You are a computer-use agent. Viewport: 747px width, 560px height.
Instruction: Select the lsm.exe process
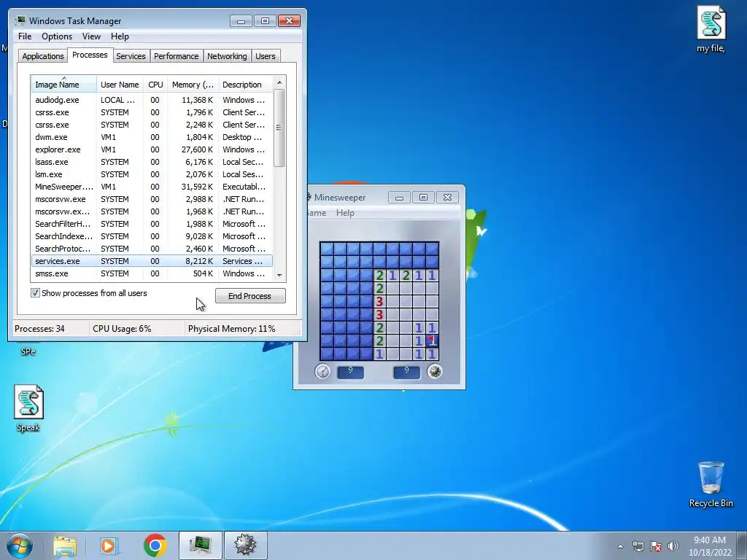(x=152, y=174)
